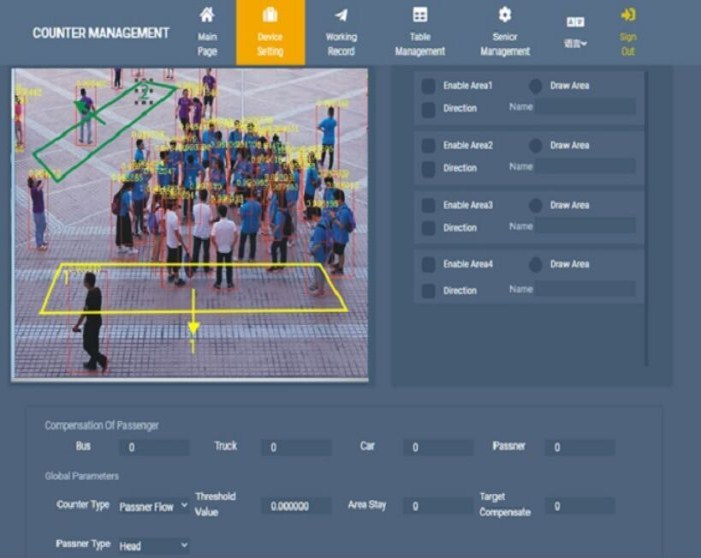Click the Table Management grid icon
The height and width of the screenshot is (558, 701).
tap(420, 15)
